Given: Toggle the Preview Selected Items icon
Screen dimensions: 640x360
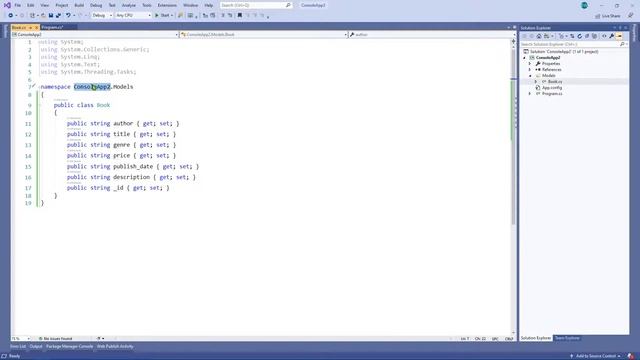Looking at the screenshot, I should pyautogui.click(x=619, y=36).
